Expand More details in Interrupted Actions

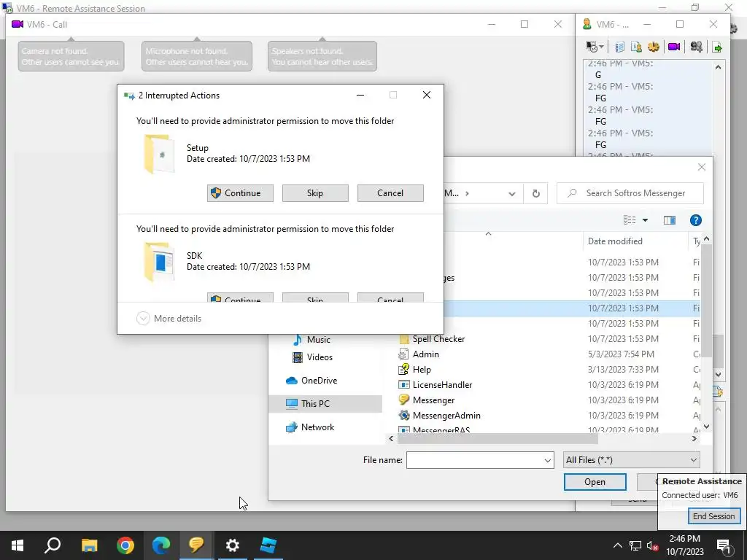(x=169, y=319)
